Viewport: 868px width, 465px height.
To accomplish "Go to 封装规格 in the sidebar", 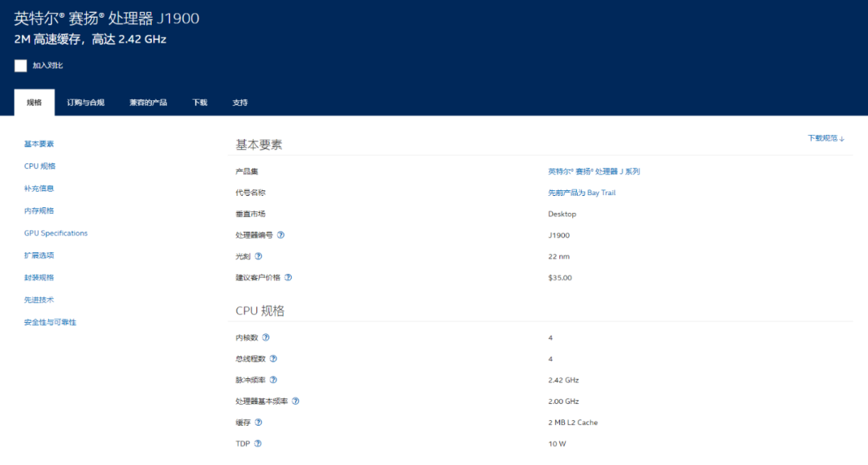I will point(39,278).
